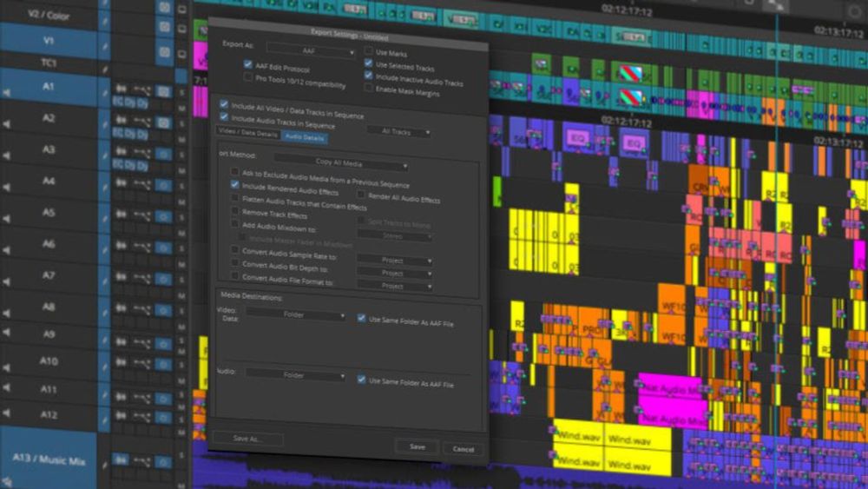
Task: Click the sync lock slash on track TC1
Action: coord(103,69)
